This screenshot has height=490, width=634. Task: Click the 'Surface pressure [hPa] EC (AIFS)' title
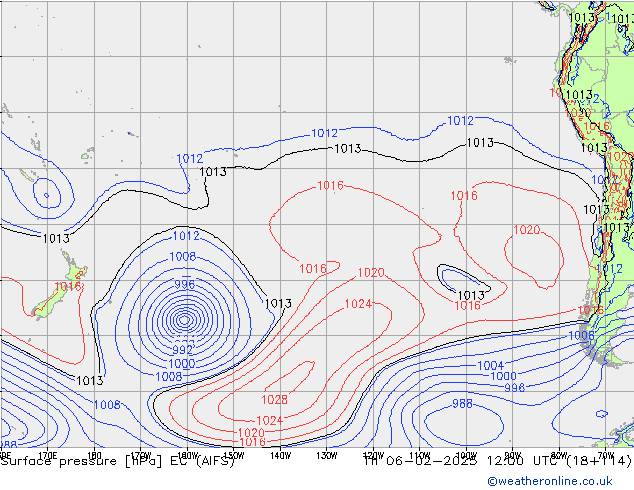tap(117, 461)
